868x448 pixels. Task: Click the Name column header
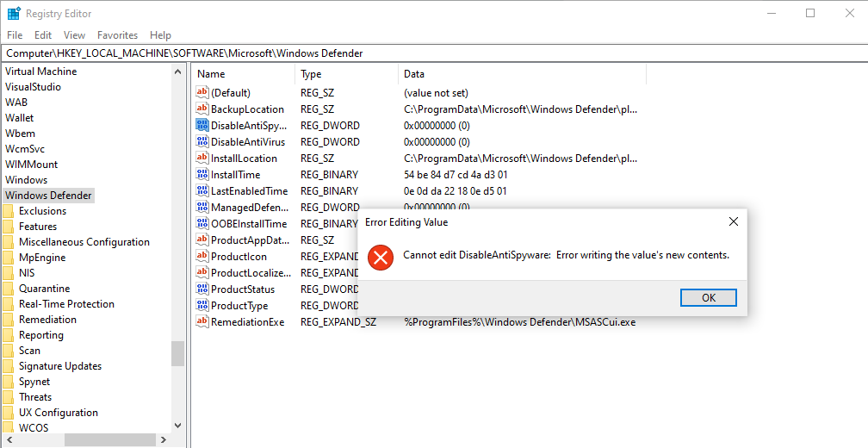coord(211,74)
